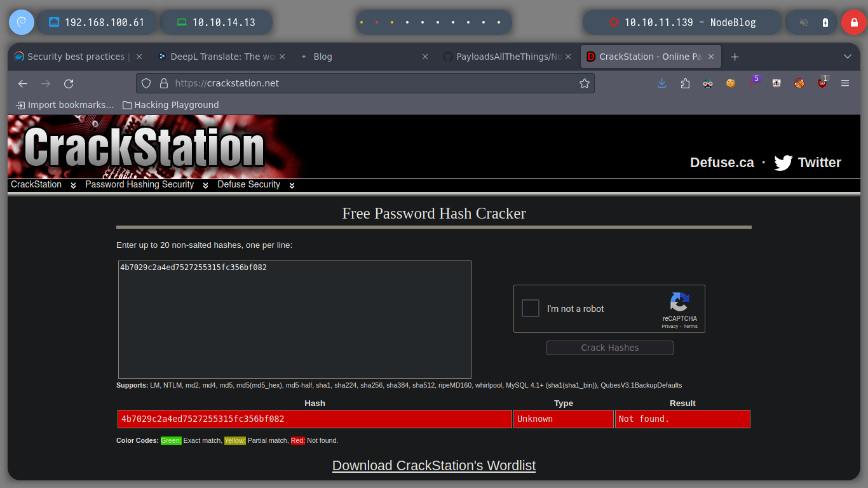The width and height of the screenshot is (868, 488).
Task: Open the CrackStation navigation menu
Action: pos(36,184)
